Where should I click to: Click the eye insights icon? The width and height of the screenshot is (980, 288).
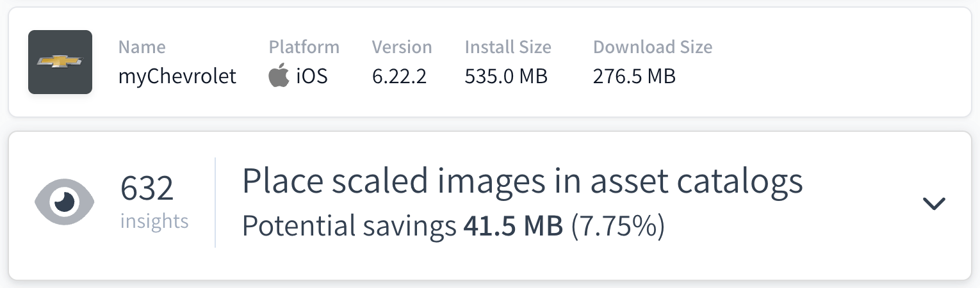(x=64, y=202)
